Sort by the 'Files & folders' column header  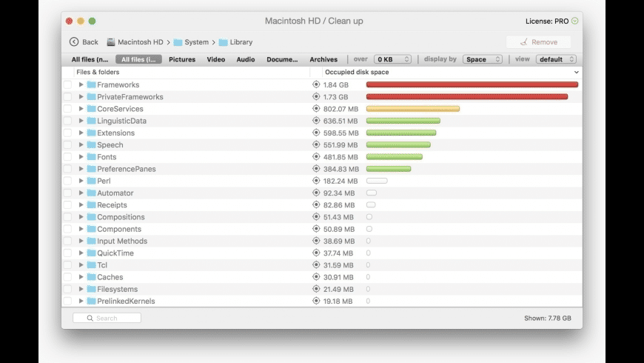coord(98,72)
